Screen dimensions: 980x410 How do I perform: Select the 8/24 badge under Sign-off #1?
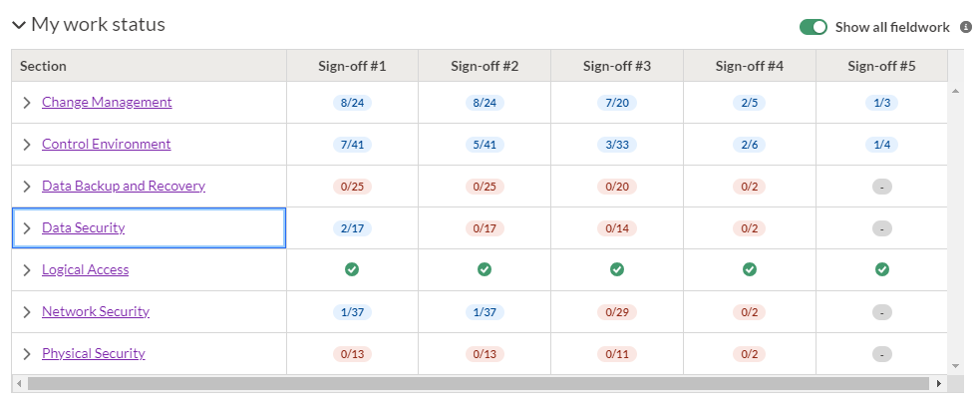352,103
